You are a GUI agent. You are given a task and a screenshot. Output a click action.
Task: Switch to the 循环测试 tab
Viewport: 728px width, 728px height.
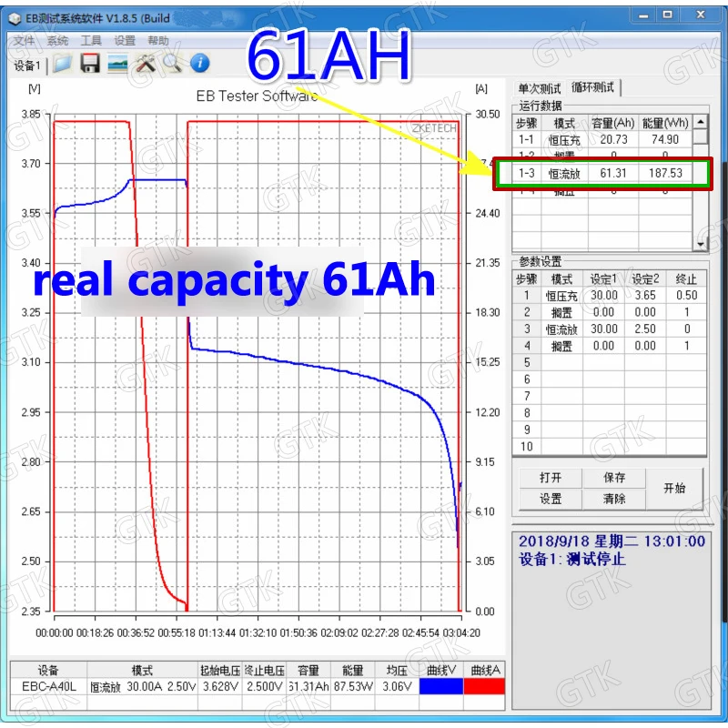[593, 87]
